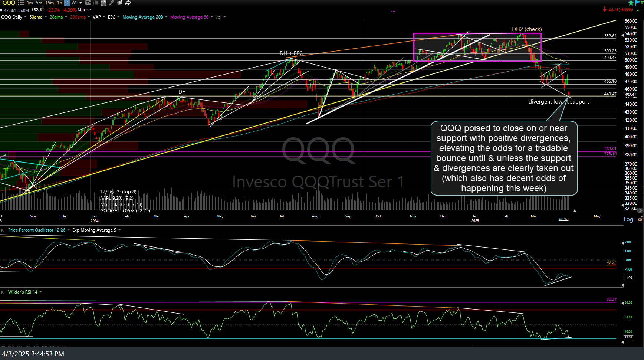Viewport: 644px width, 360px height.
Task: Toggle the Log scale setting
Action: click(x=628, y=219)
